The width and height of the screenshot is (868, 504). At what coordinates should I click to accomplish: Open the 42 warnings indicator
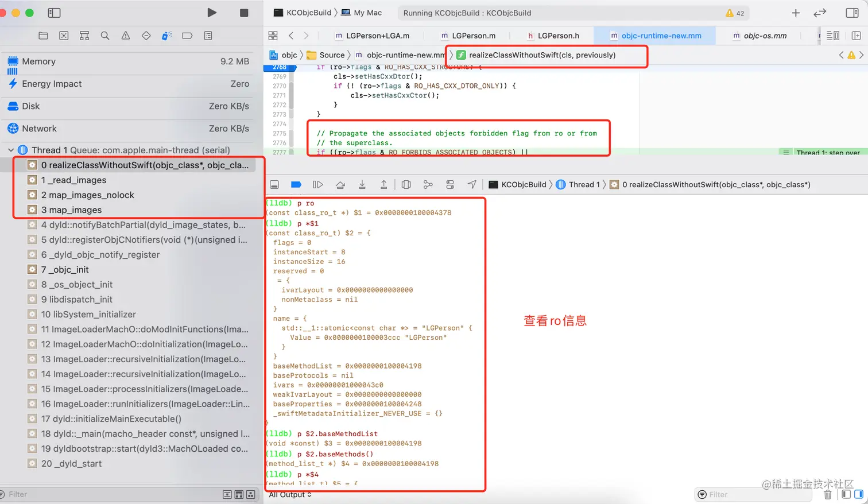[735, 13]
